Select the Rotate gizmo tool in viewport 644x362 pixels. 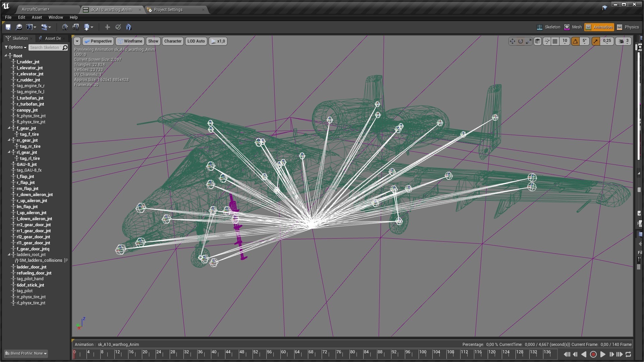(x=521, y=41)
